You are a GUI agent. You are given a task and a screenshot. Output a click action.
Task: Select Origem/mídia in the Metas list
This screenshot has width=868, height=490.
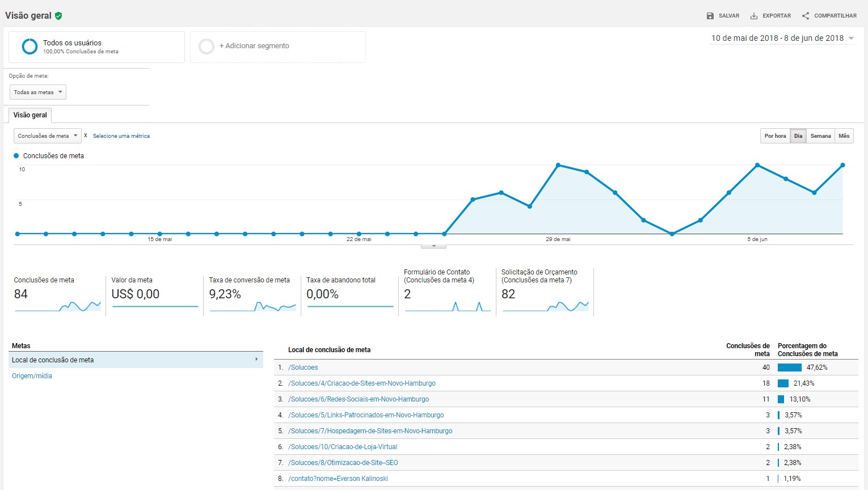[32, 376]
